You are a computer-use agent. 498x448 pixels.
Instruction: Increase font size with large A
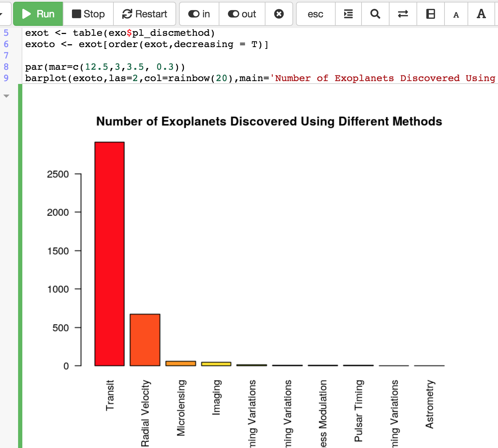click(x=481, y=14)
